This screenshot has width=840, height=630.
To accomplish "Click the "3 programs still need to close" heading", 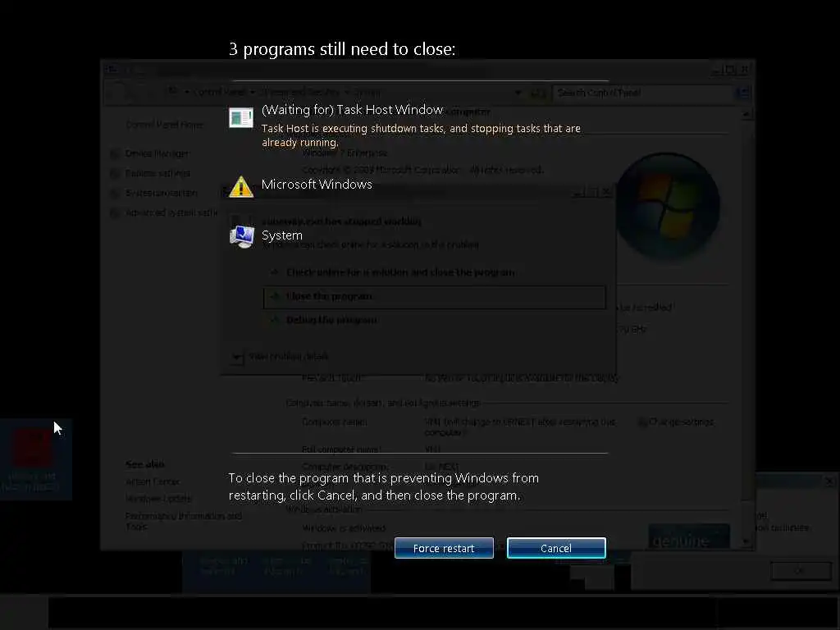I will coord(342,49).
